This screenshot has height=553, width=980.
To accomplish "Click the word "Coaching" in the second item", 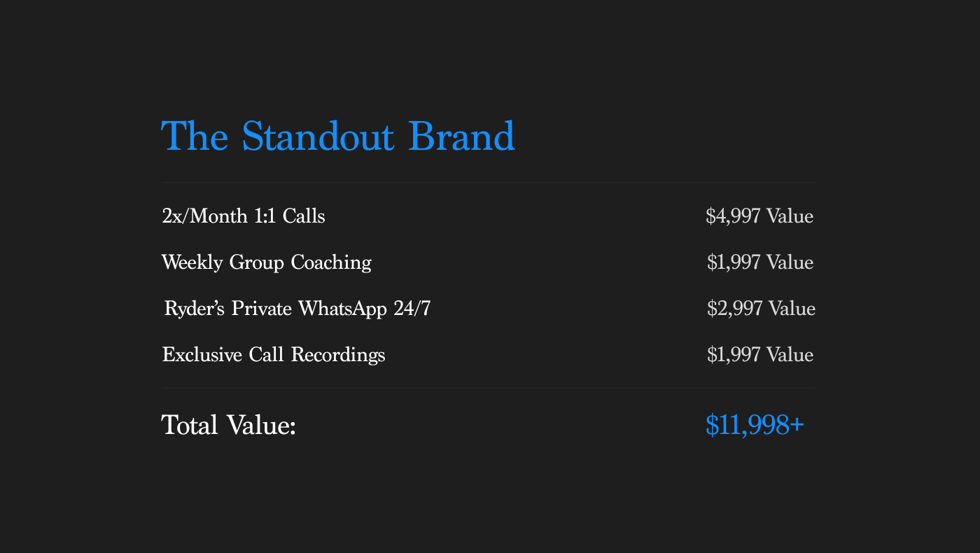I will 331,262.
